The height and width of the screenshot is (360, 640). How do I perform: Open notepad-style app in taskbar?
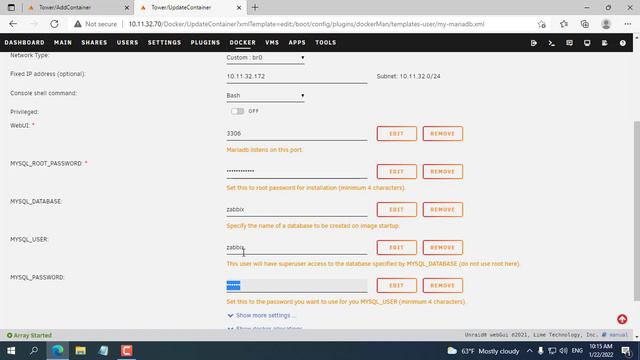click(x=103, y=351)
